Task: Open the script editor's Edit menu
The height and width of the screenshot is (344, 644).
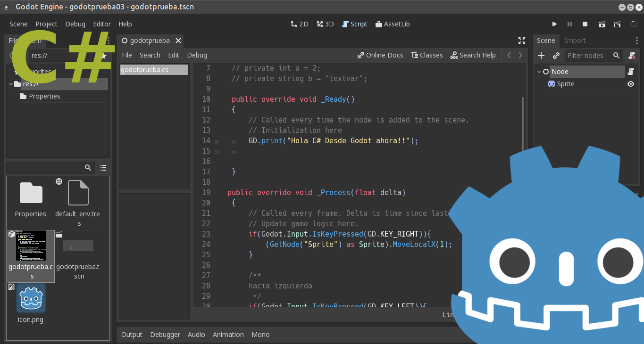Action: (x=174, y=55)
